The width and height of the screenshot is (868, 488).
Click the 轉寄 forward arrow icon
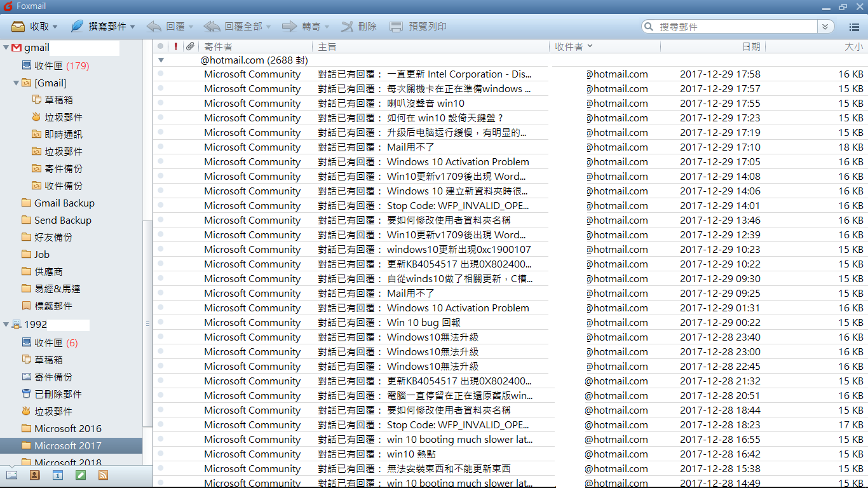(290, 27)
